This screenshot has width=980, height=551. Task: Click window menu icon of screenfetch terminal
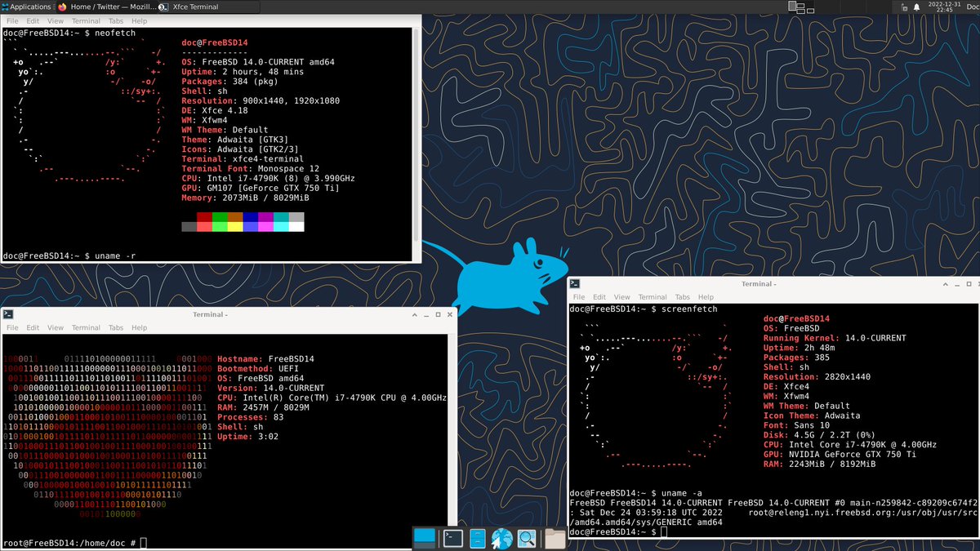tap(575, 283)
